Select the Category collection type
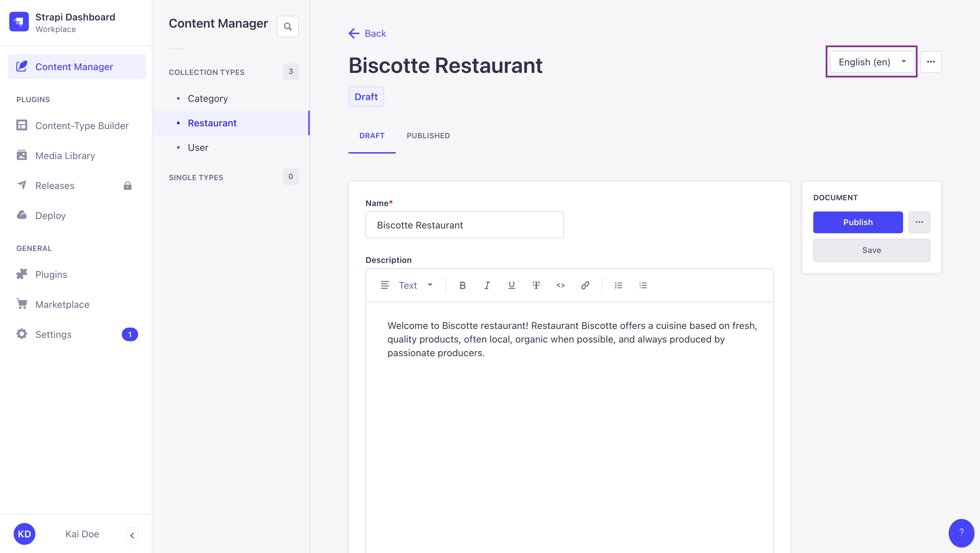Image resolution: width=980 pixels, height=553 pixels. [x=208, y=98]
